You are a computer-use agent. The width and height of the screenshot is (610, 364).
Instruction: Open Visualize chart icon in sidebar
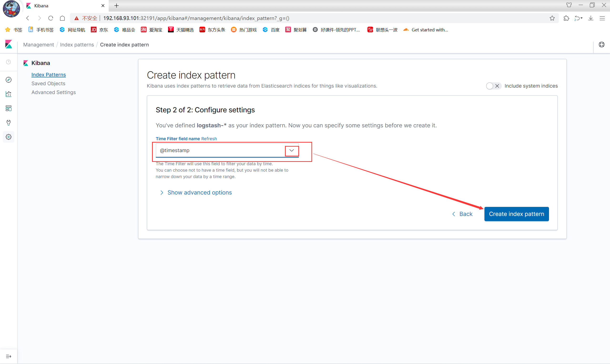[9, 94]
